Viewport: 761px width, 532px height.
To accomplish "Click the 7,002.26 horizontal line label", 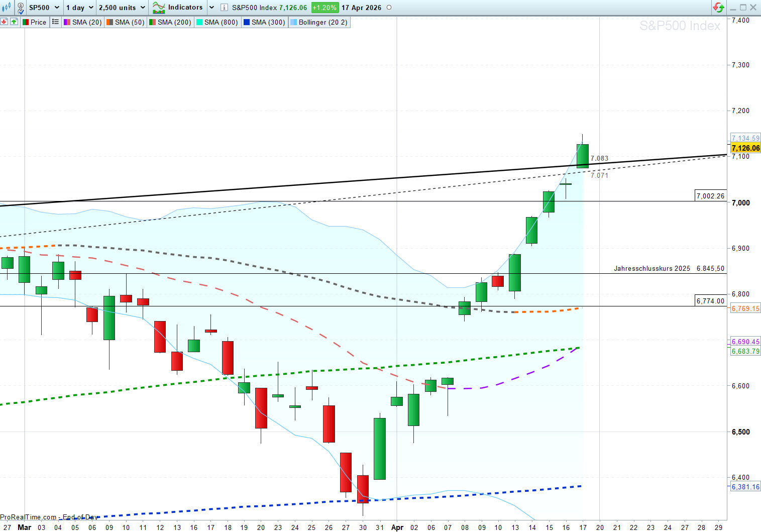I will pyautogui.click(x=710, y=196).
